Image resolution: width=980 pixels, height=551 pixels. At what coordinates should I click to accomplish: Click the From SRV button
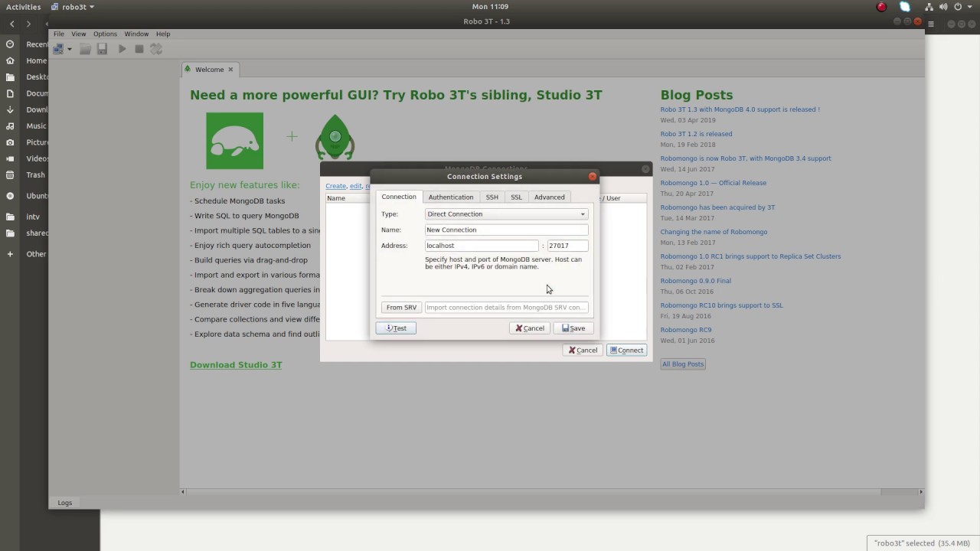click(x=401, y=308)
